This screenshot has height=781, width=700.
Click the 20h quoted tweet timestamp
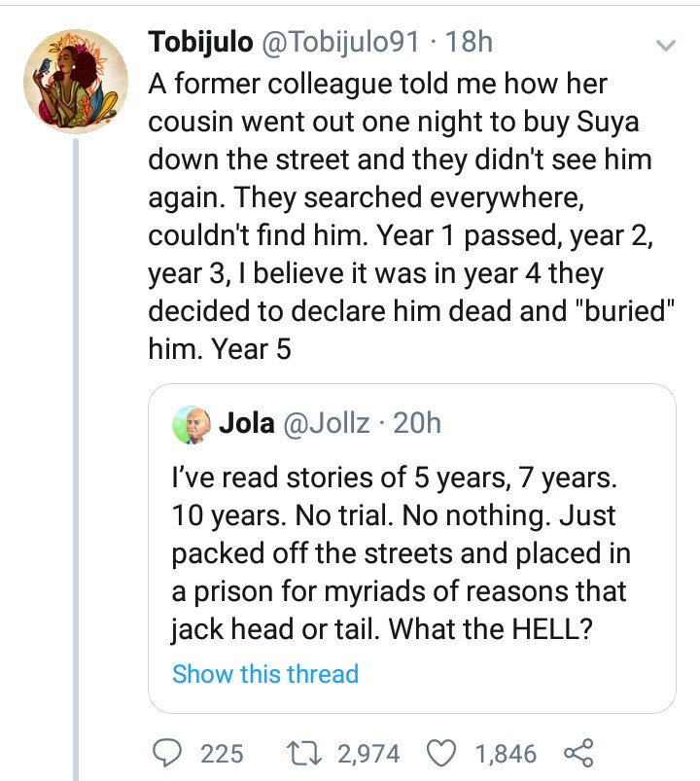(415, 424)
